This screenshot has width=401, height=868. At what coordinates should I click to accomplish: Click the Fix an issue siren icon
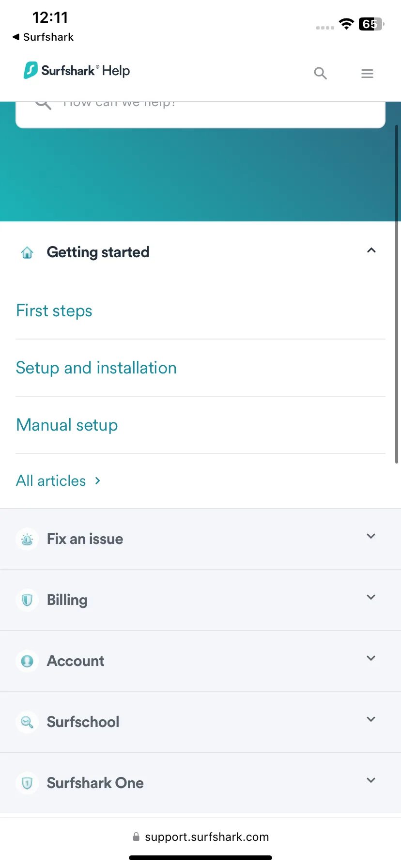27,539
